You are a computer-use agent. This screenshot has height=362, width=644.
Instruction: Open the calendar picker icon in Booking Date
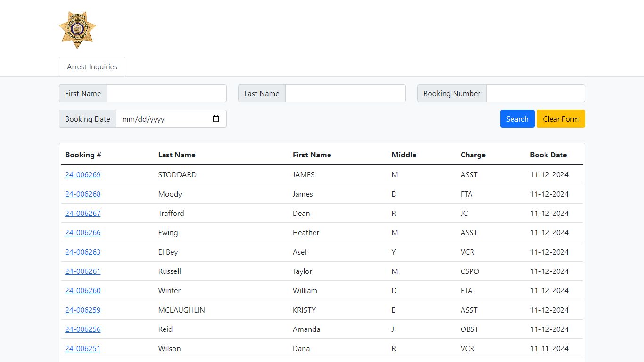point(216,119)
